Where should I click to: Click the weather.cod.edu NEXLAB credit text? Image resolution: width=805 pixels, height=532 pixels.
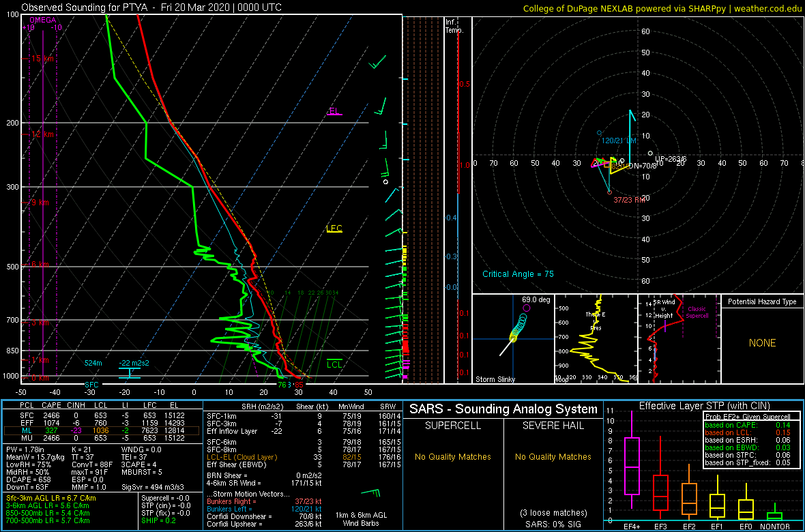[x=662, y=8]
